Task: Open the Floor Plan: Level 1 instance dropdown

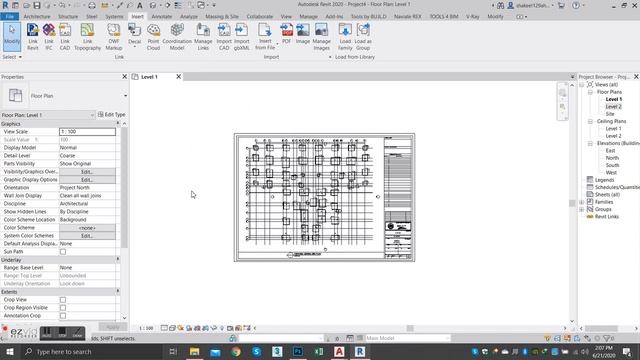Action: click(92, 115)
